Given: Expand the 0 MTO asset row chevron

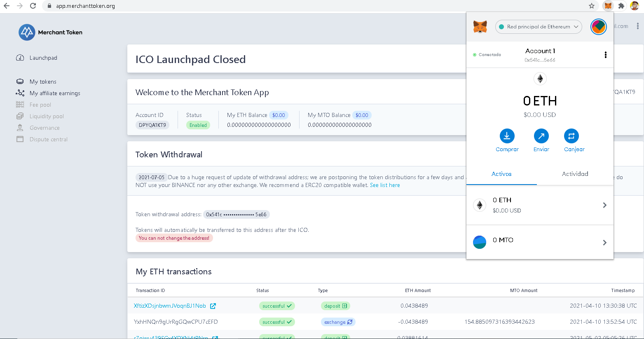Looking at the screenshot, I should coord(604,243).
